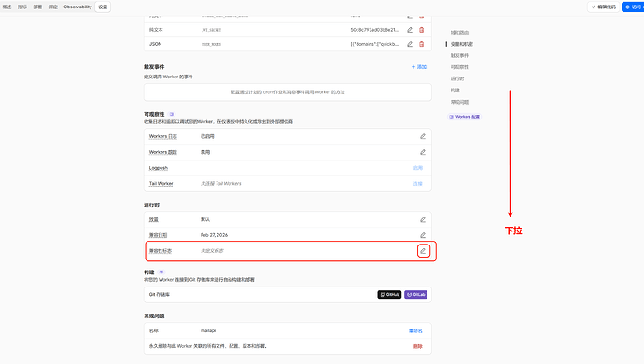The width and height of the screenshot is (644, 364).
Task: Click the 编辑代码 edit code button
Action: (603, 7)
